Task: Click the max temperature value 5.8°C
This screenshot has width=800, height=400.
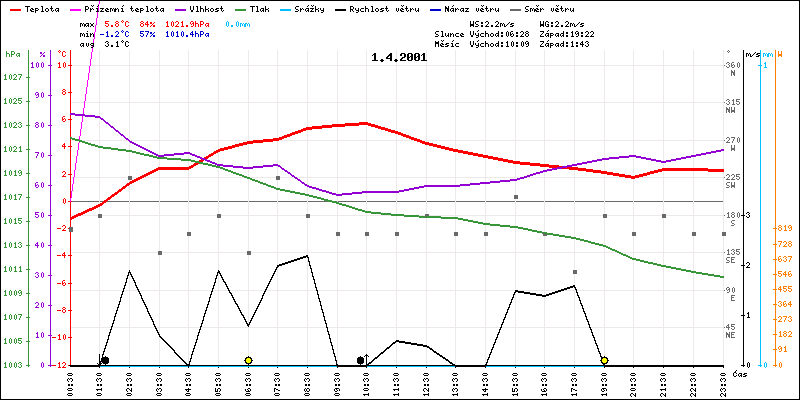Action: point(119,23)
